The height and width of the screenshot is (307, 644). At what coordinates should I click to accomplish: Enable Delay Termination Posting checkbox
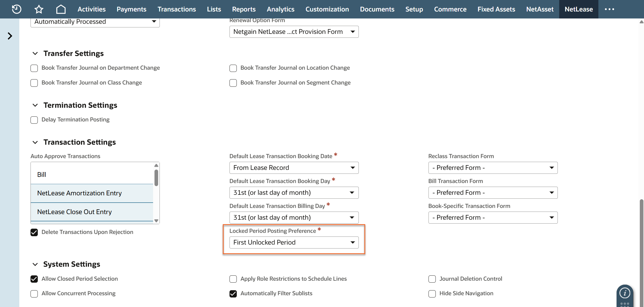[x=34, y=120]
